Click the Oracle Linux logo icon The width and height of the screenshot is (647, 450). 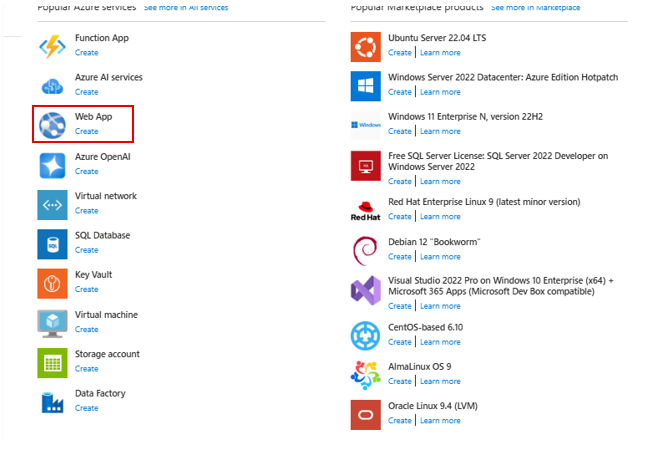[366, 415]
